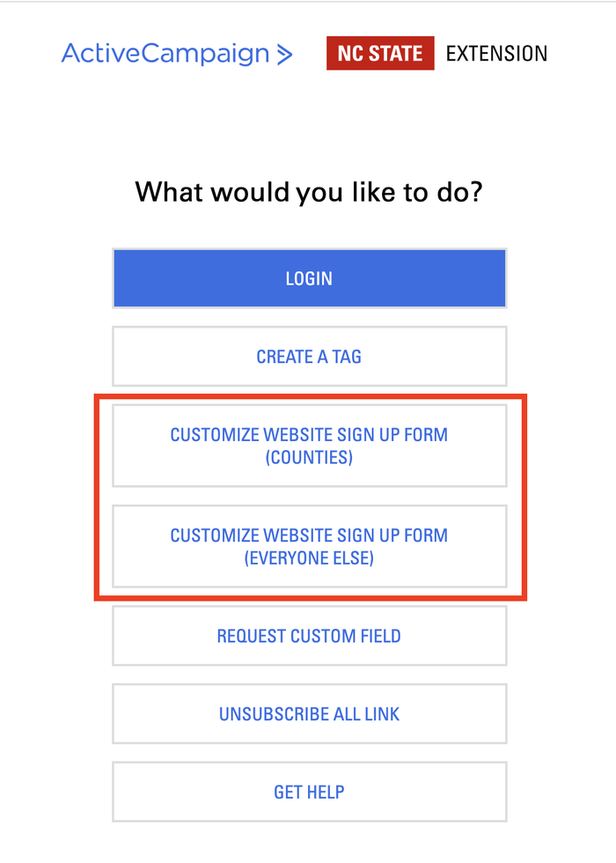Click the ActiveCampaign arrow chevron icon

[283, 54]
